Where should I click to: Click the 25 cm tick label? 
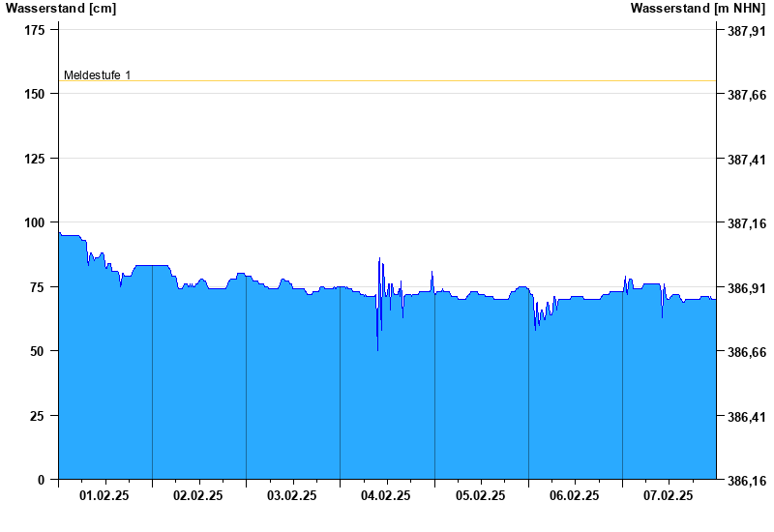click(x=37, y=415)
